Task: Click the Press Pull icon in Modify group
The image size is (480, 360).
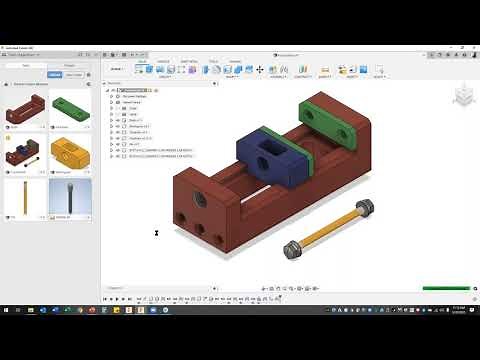Action: tap(206, 69)
